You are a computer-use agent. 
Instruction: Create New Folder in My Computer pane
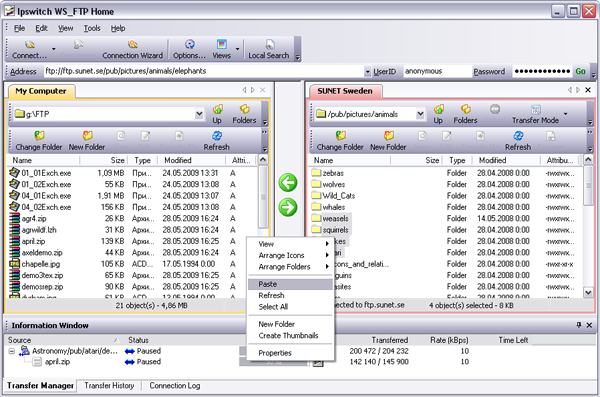click(x=87, y=141)
